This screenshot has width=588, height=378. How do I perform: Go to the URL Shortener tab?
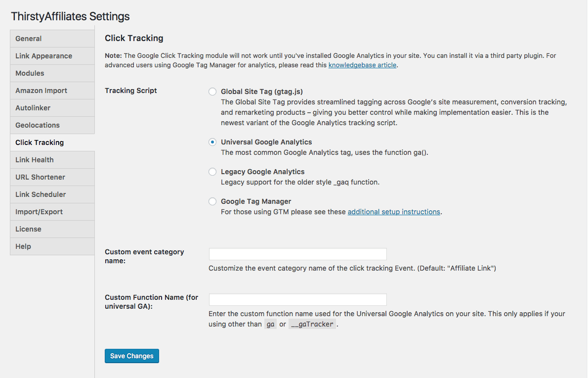(x=52, y=177)
